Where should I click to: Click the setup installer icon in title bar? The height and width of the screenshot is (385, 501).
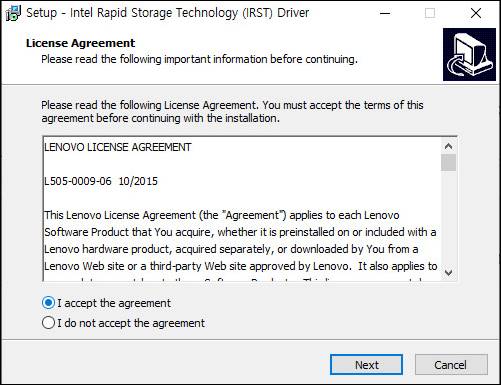tap(13, 13)
